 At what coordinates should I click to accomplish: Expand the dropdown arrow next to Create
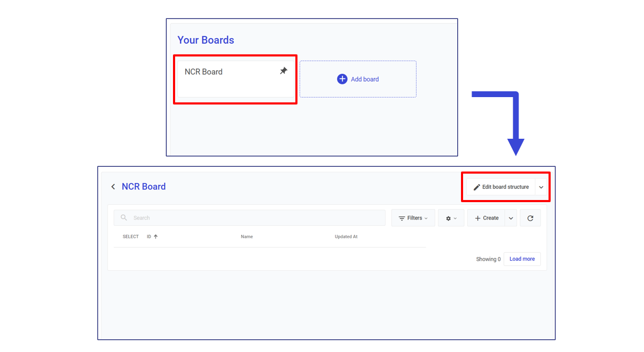tap(511, 218)
